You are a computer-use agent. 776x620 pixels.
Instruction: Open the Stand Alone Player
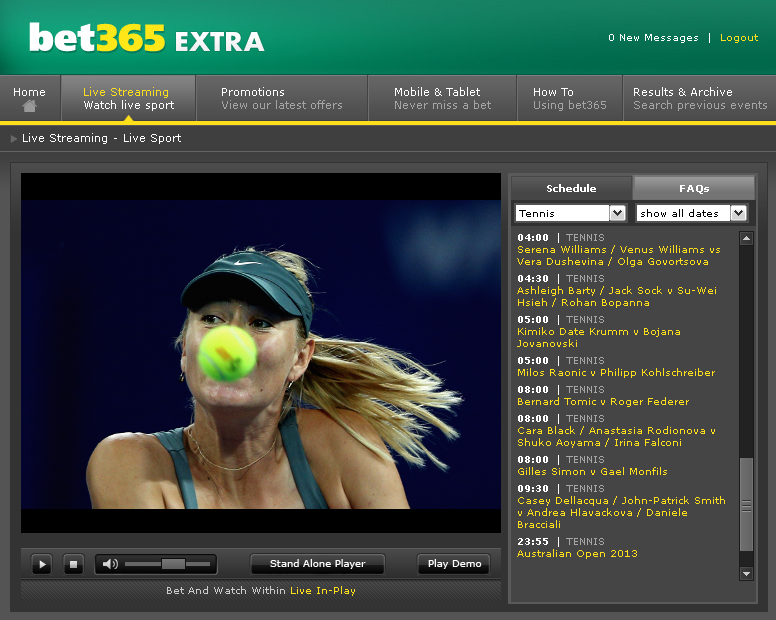[x=317, y=564]
